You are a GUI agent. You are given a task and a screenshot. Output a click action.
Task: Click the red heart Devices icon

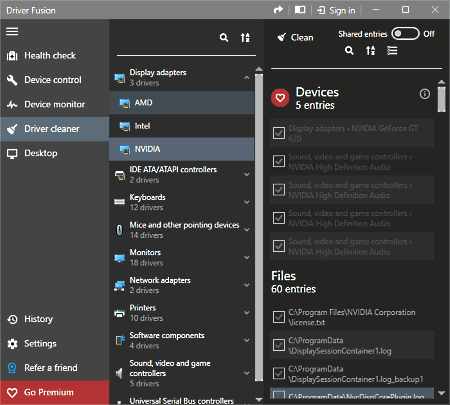(x=280, y=98)
